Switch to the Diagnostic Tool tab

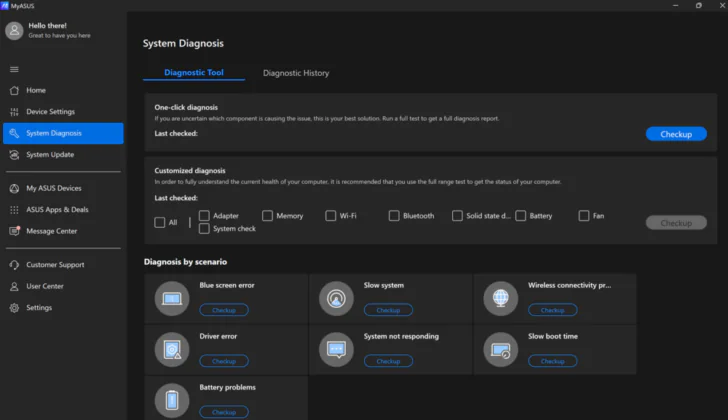194,72
